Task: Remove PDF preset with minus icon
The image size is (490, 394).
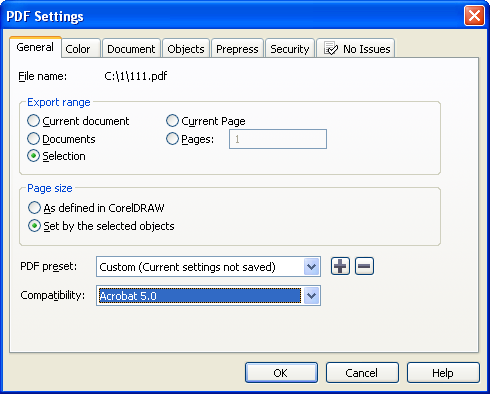Action: click(364, 266)
